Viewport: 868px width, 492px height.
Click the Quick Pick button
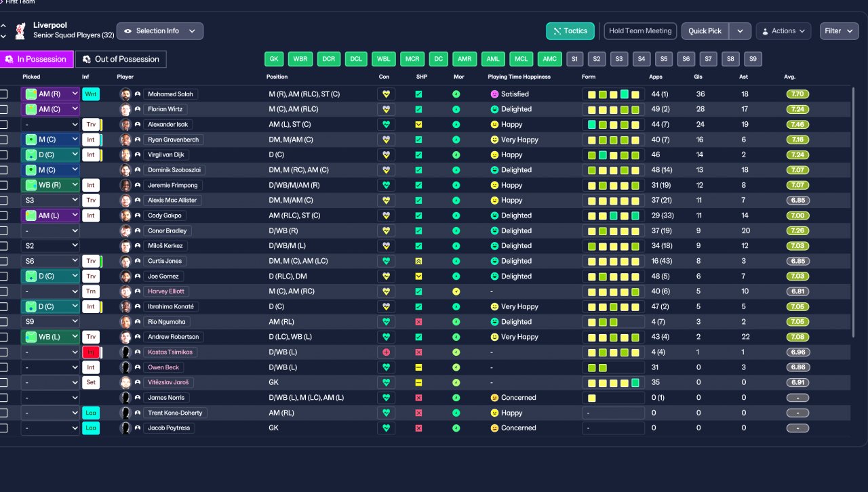pos(705,31)
